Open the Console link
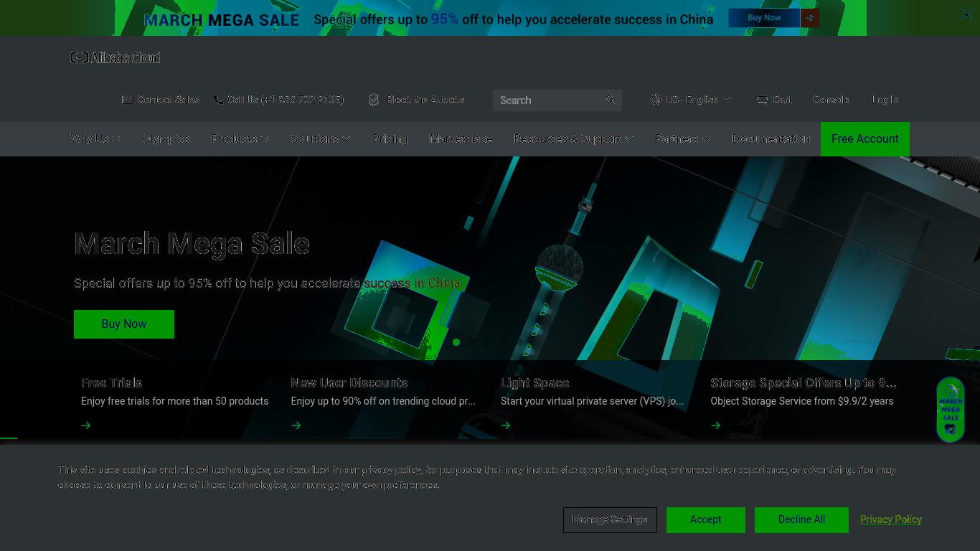Screen dimensions: 980x551 [831, 100]
